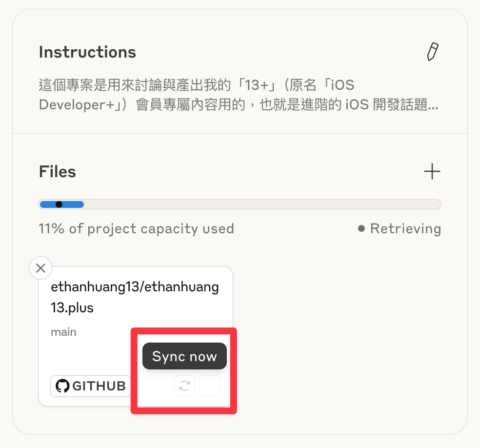Select the Files heading
Viewport: 480px width, 448px height.
click(x=57, y=171)
